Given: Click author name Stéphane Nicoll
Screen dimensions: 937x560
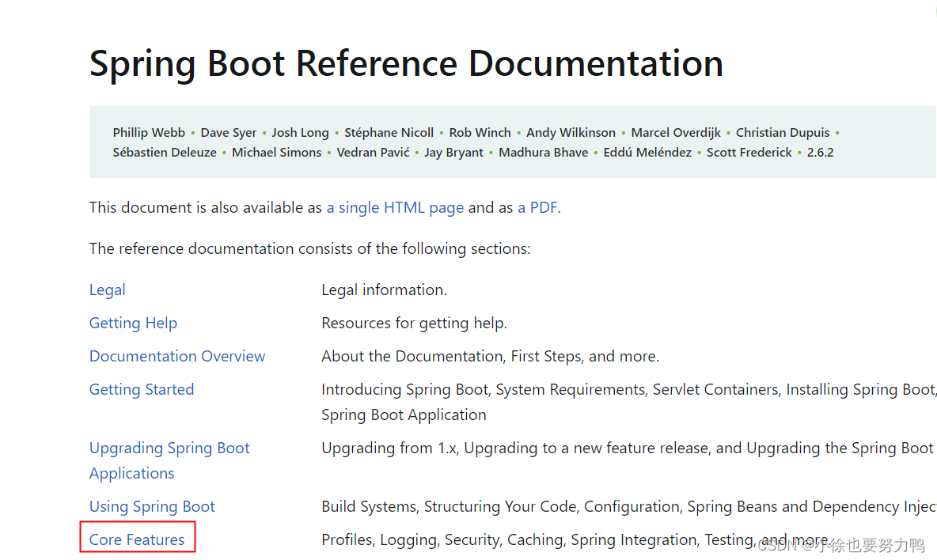Looking at the screenshot, I should coord(389,133).
